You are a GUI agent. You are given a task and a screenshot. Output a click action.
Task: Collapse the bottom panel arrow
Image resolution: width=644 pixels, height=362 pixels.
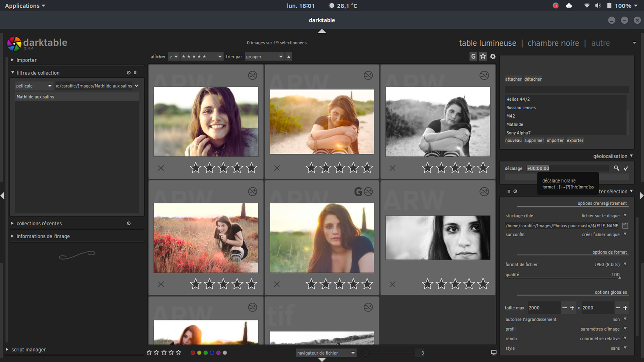click(x=322, y=359)
